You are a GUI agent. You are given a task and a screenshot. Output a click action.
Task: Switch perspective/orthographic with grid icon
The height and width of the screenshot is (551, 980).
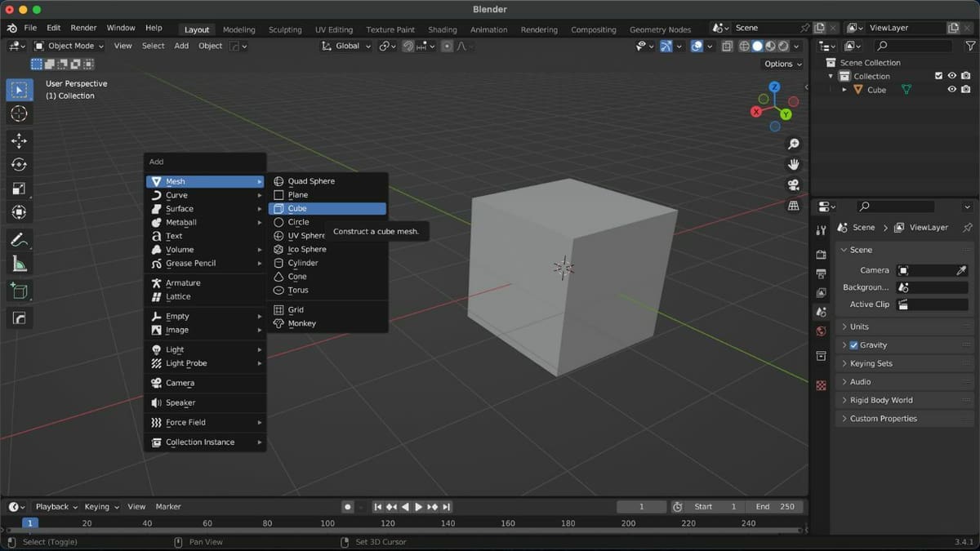coord(793,206)
